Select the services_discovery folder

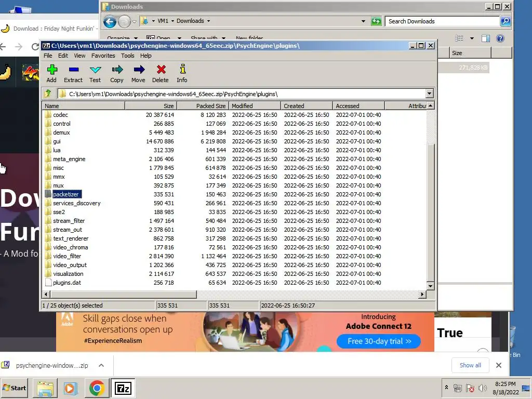click(77, 203)
